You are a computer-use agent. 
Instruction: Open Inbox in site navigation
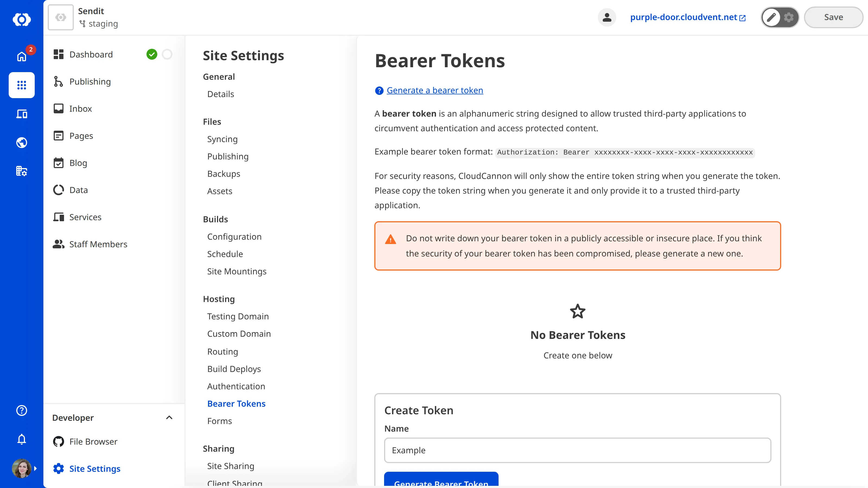(81, 108)
